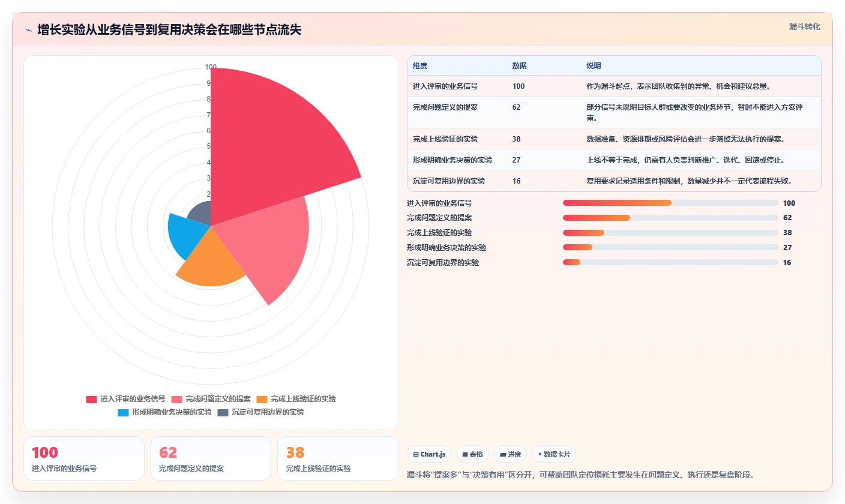Click the 数据卡片 tag chip
Image resolution: width=845 pixels, height=504 pixels.
tap(554, 454)
